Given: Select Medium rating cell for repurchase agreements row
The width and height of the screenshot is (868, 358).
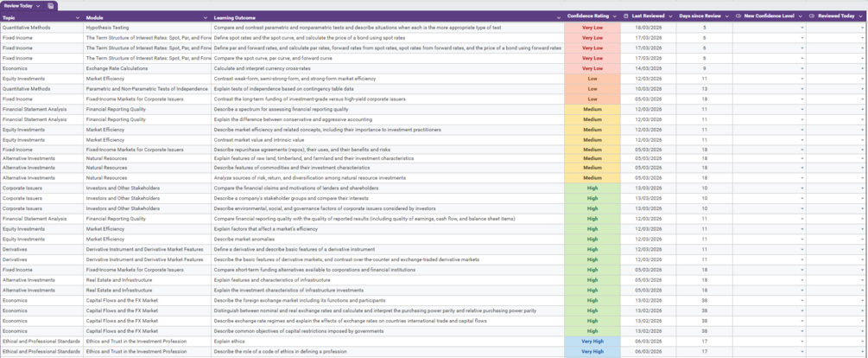Looking at the screenshot, I should (x=592, y=150).
